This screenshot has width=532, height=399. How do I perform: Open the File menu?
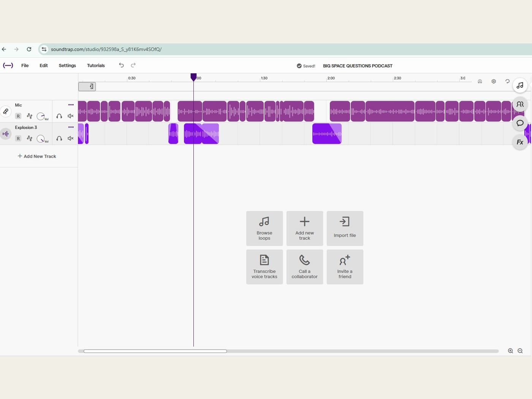click(25, 65)
